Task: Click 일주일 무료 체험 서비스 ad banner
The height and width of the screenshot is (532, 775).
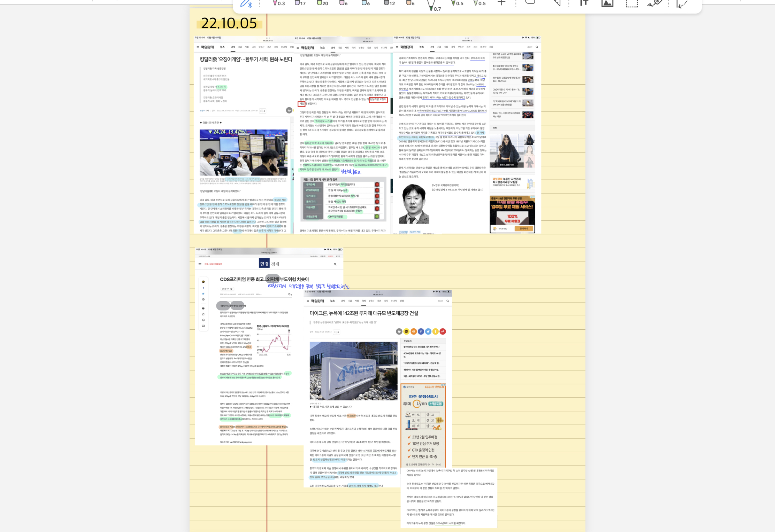Action: point(512,214)
